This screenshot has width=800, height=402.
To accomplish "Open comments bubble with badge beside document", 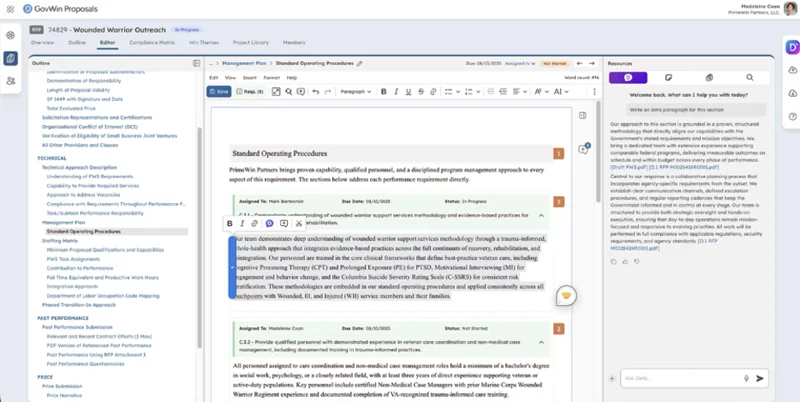I will coord(583,149).
